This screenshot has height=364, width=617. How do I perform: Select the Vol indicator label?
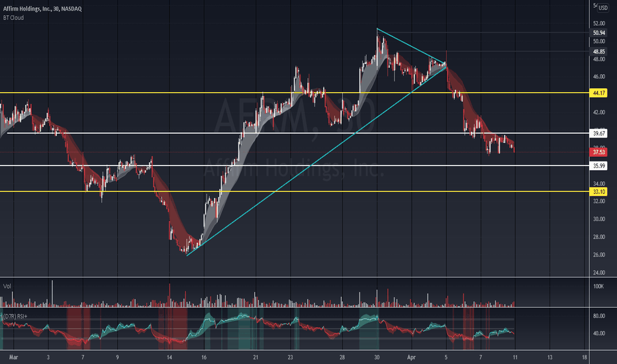[x=7, y=286]
